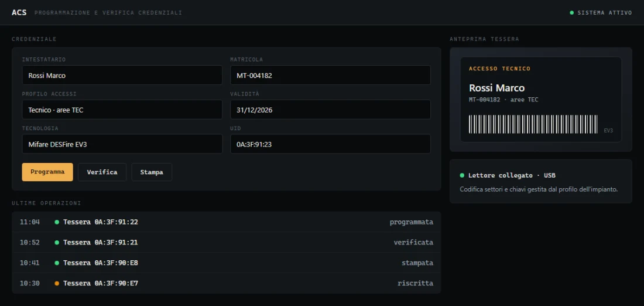Click the status dot of the 10:41 operation
Image resolution: width=644 pixels, height=306 pixels.
[57, 263]
